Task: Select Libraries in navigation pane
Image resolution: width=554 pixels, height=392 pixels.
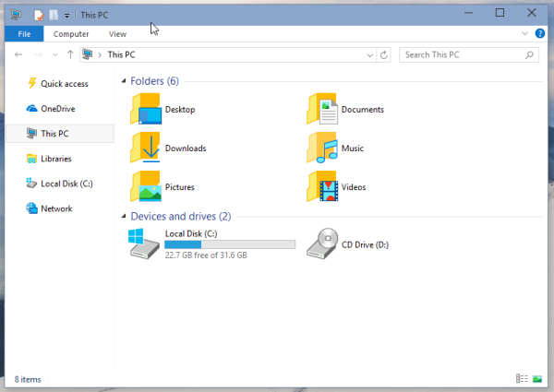Action: pos(59,159)
